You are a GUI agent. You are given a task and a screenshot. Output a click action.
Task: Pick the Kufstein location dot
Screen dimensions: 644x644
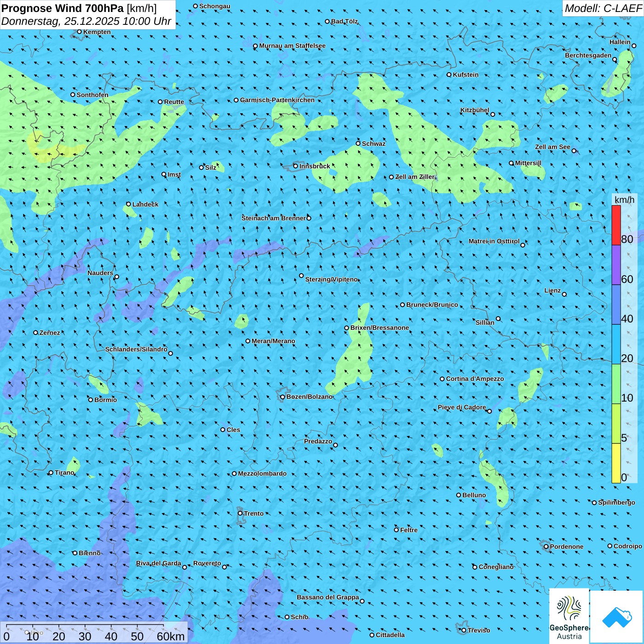(449, 75)
